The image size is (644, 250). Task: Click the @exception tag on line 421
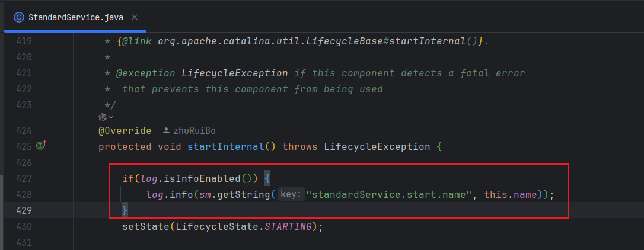[145, 73]
